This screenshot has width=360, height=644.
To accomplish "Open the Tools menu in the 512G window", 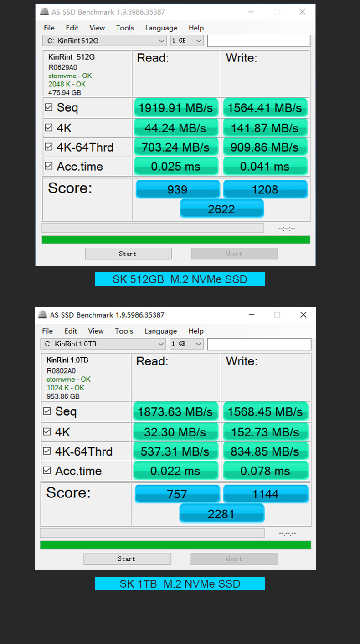I will (125, 28).
